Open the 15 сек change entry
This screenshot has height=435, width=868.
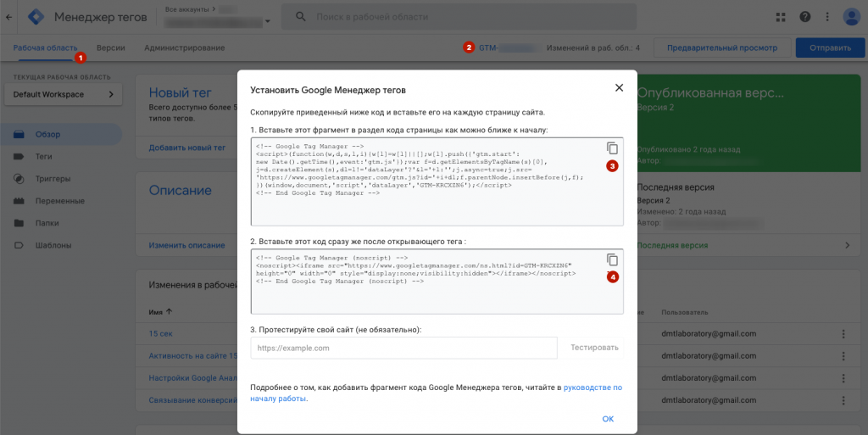click(160, 334)
